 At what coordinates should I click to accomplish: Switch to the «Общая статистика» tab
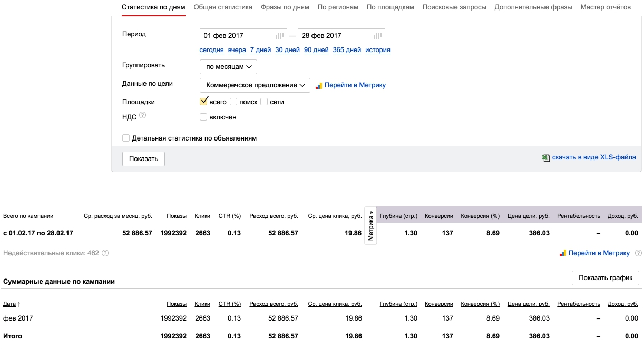click(223, 7)
